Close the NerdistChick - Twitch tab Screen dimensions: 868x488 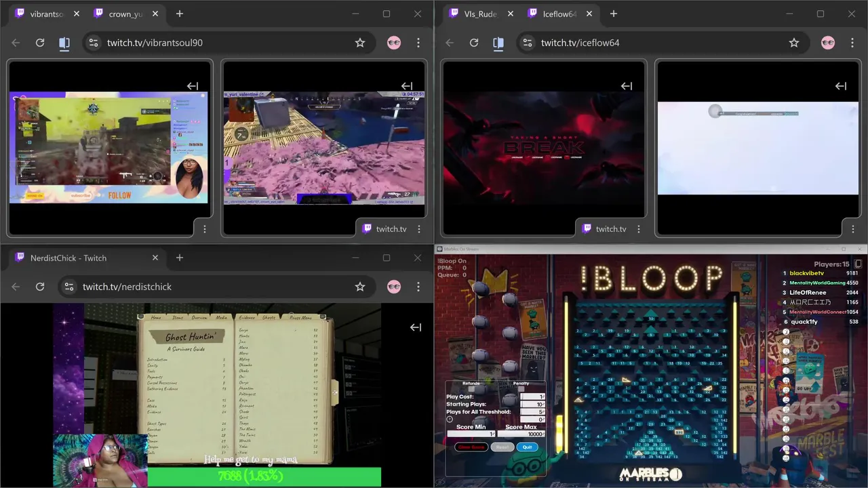point(155,258)
